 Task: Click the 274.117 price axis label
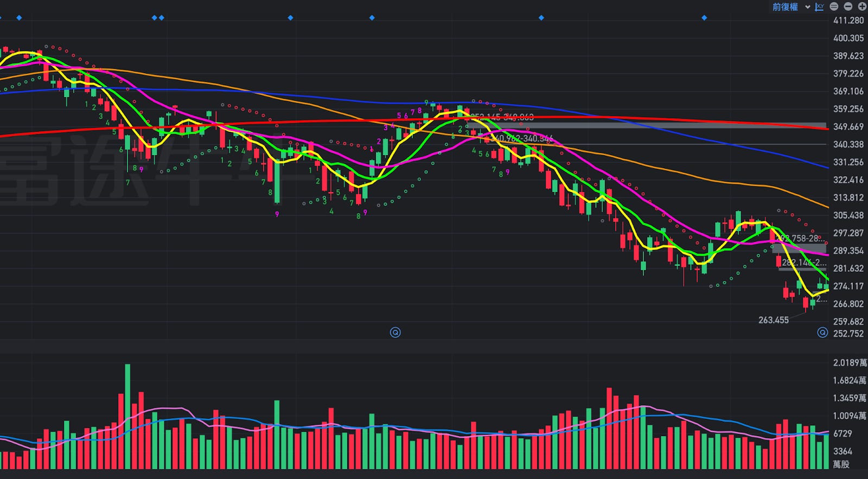(848, 286)
